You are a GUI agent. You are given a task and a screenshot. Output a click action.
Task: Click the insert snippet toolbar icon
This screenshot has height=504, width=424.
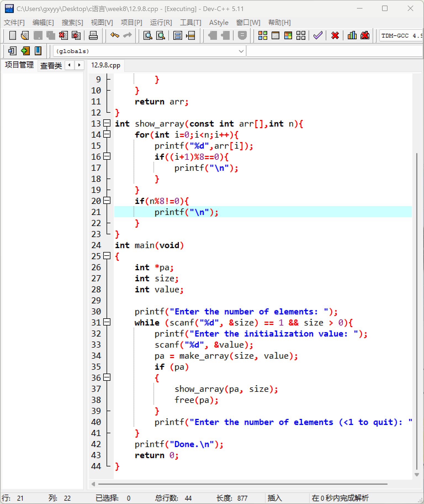(x=12, y=51)
